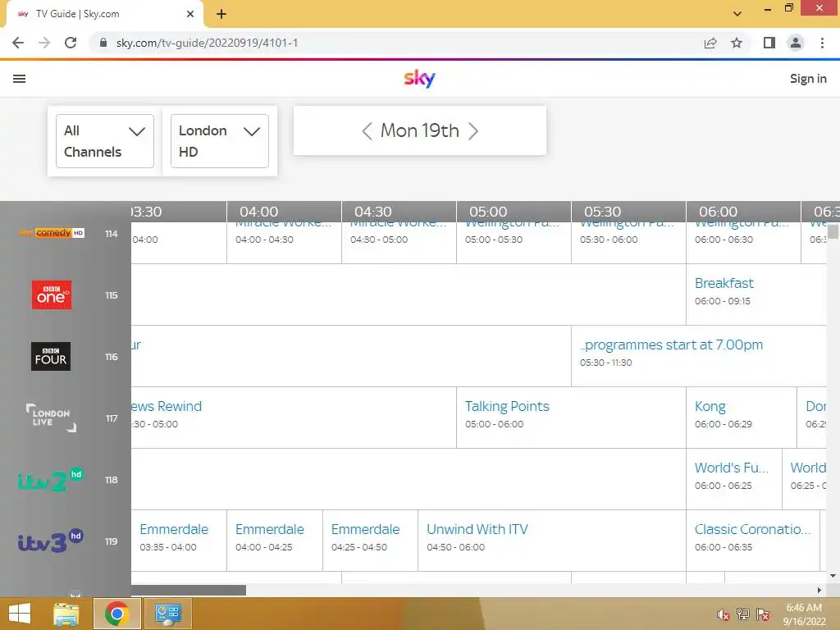Open Chrome three-dot menu
The width and height of the screenshot is (840, 630).
(x=822, y=43)
